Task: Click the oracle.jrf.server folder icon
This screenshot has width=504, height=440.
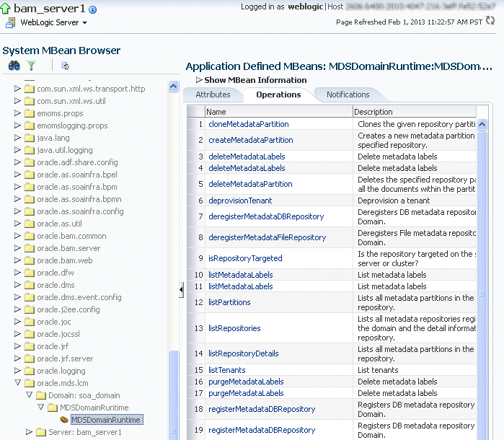Action: coord(30,358)
